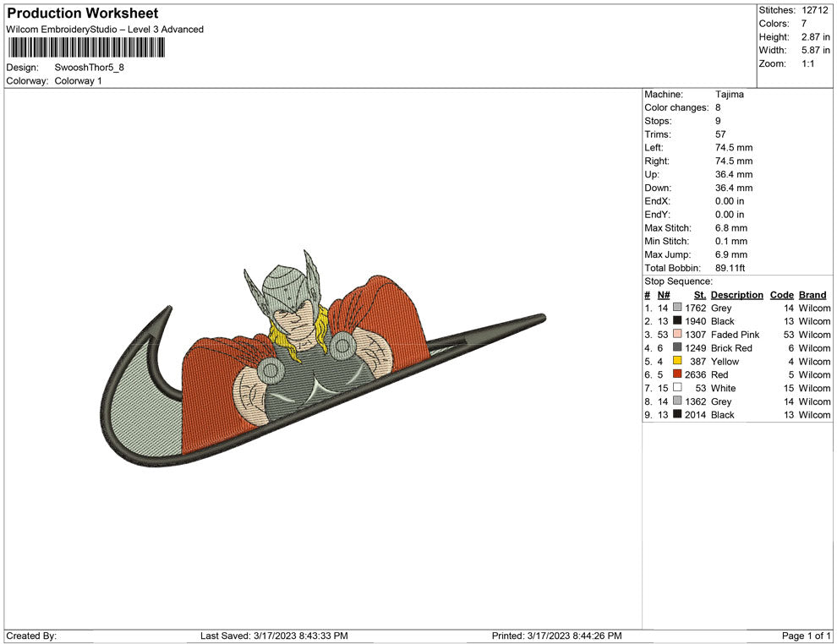Click the Black swatch in stop 9
837x644 pixels.
[677, 414]
